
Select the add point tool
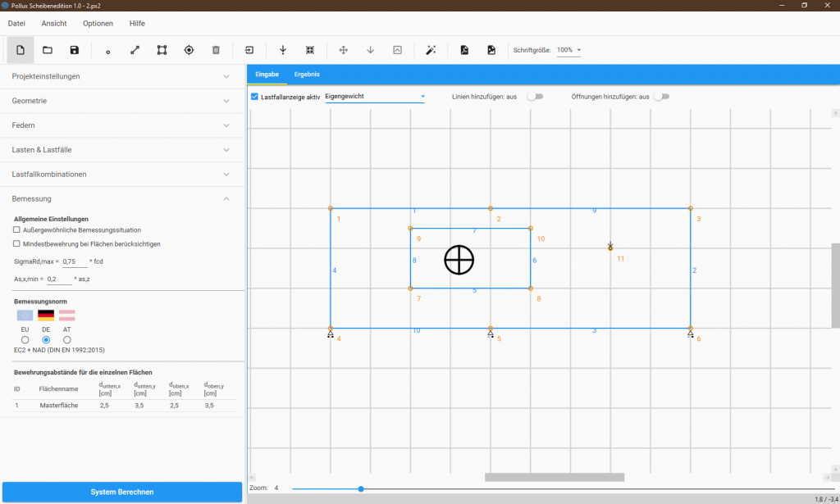[x=107, y=52]
